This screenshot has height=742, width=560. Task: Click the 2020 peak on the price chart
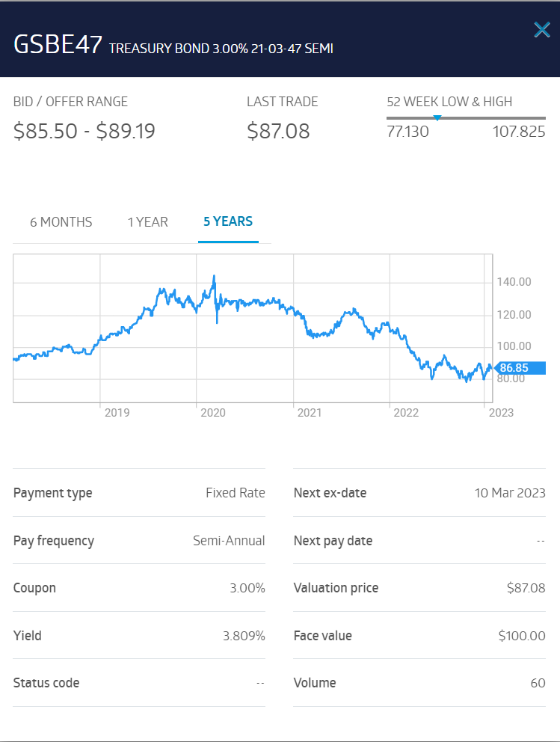pyautogui.click(x=215, y=277)
